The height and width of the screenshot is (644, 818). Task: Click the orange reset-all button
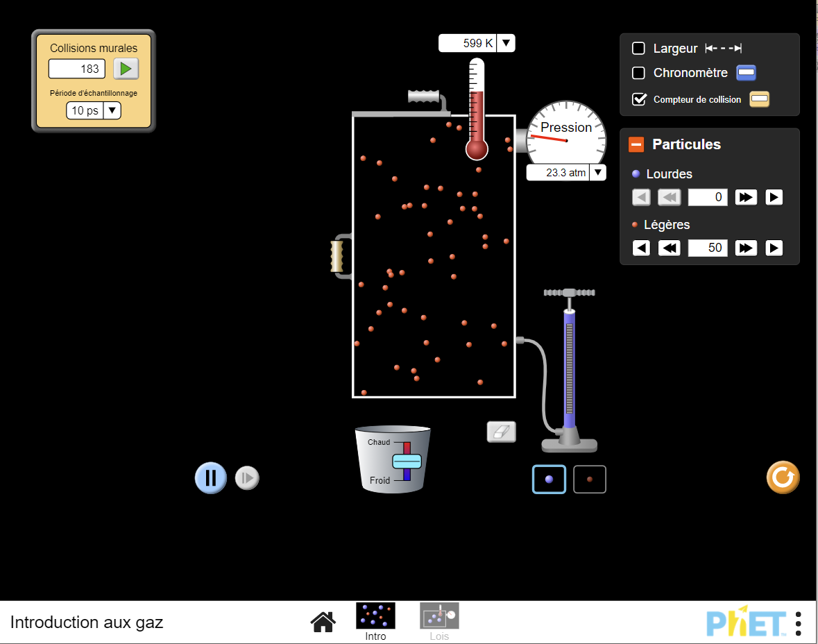coord(783,477)
